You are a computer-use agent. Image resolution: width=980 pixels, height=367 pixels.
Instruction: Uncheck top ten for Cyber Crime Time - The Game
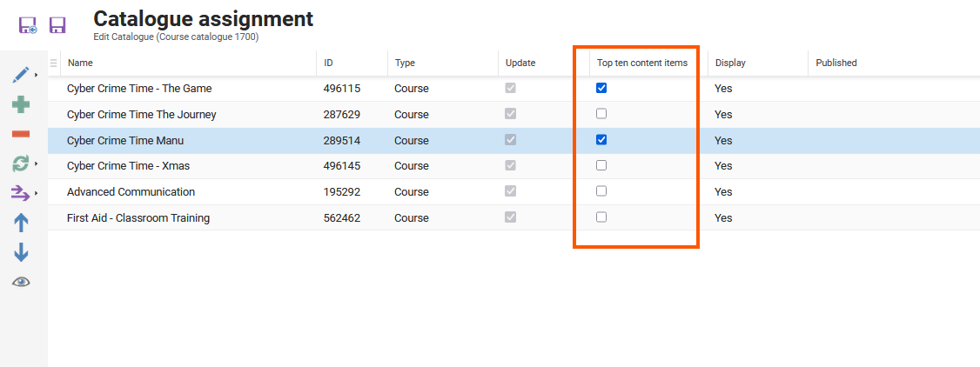pos(601,88)
